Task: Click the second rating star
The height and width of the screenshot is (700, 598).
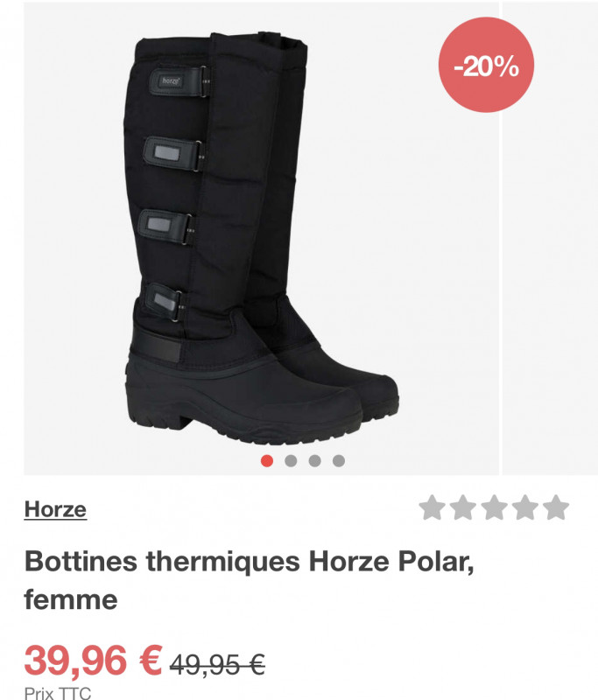Action: click(x=463, y=507)
